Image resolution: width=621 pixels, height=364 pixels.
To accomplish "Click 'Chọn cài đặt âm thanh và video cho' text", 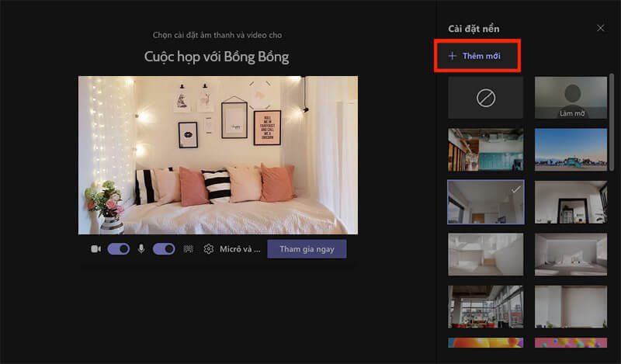I will pyautogui.click(x=217, y=35).
